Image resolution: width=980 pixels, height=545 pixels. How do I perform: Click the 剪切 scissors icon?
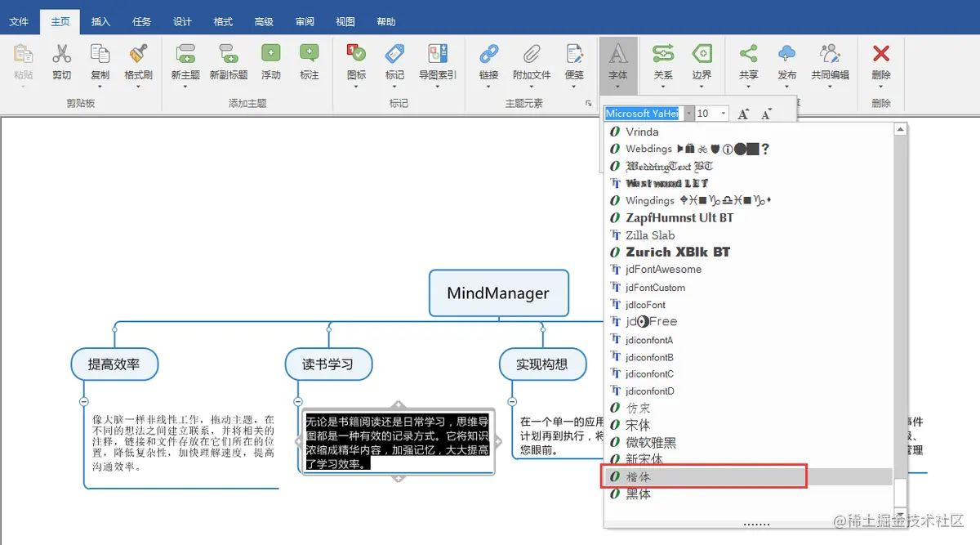61,54
